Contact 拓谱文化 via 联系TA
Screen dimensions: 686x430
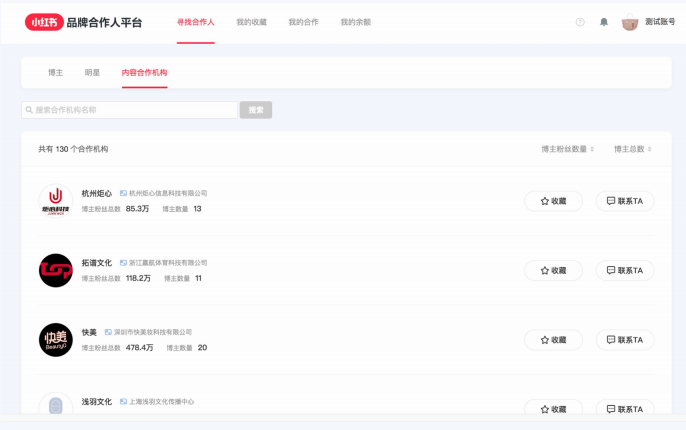pos(625,270)
